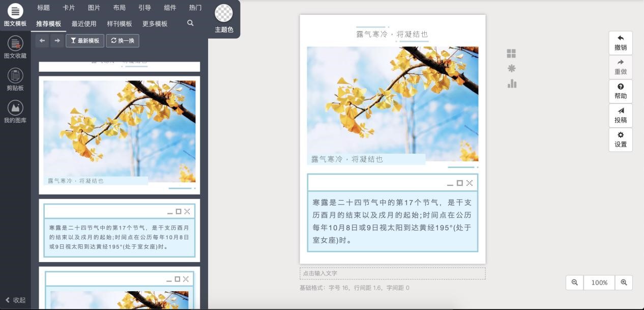
Task: Switch to the 最近使用 tab
Action: click(84, 23)
